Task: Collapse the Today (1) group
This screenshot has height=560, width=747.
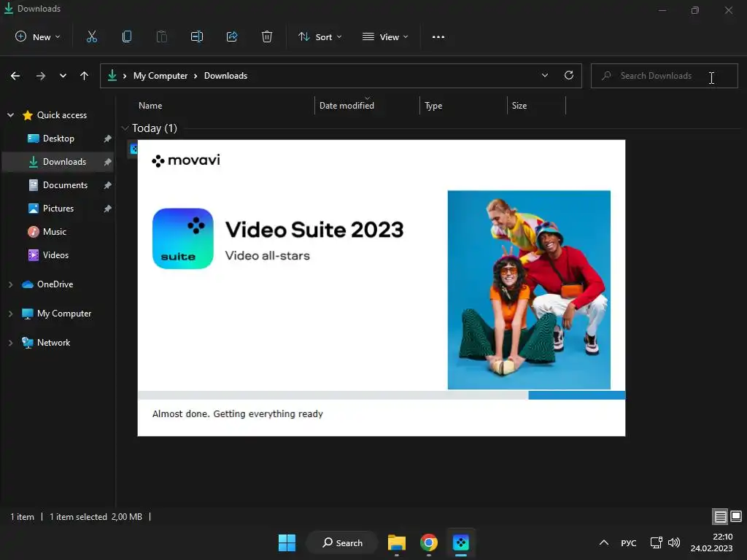Action: (x=125, y=128)
